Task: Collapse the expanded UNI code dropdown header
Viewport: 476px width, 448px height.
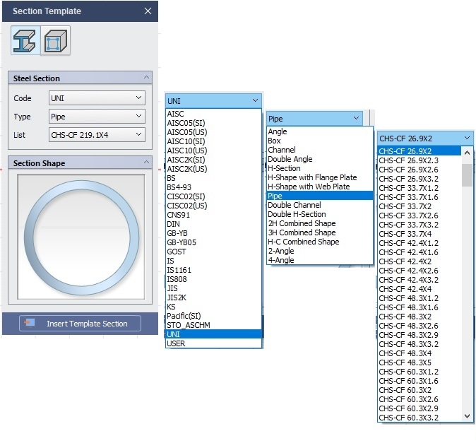Action: pyautogui.click(x=213, y=100)
